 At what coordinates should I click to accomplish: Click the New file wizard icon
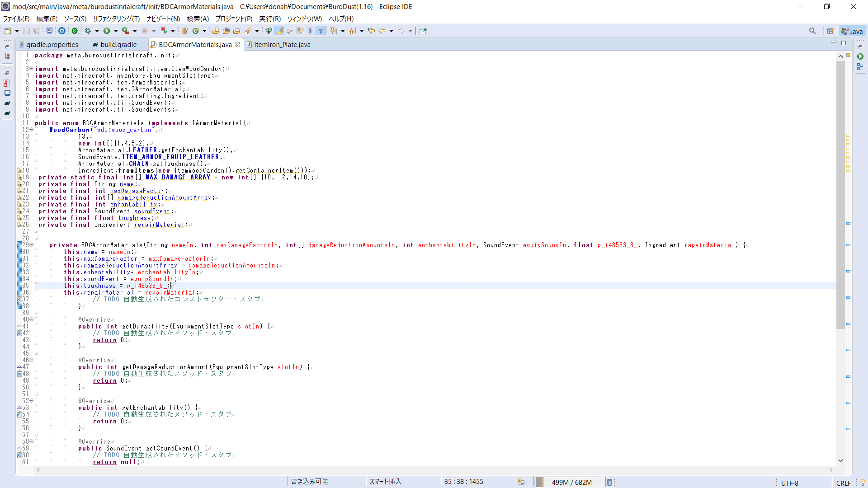tap(8, 31)
